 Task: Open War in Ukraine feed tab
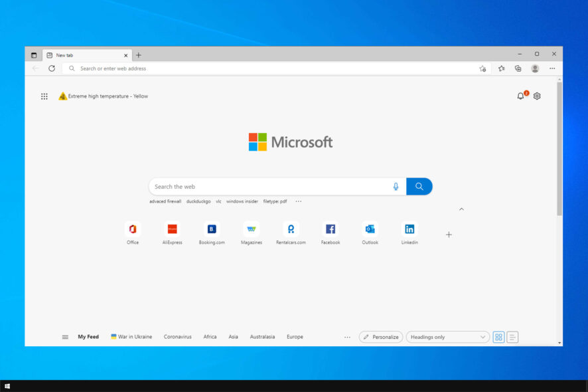[131, 337]
